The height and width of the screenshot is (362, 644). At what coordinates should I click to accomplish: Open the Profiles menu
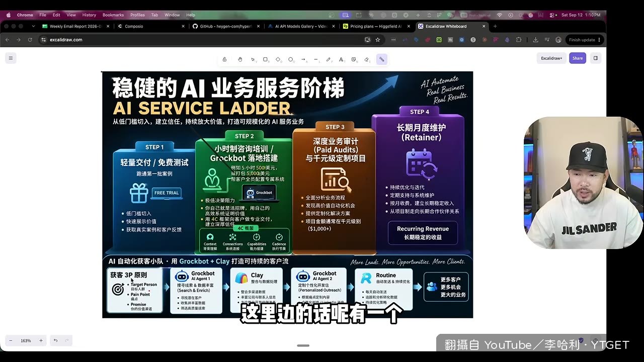pos(137,15)
